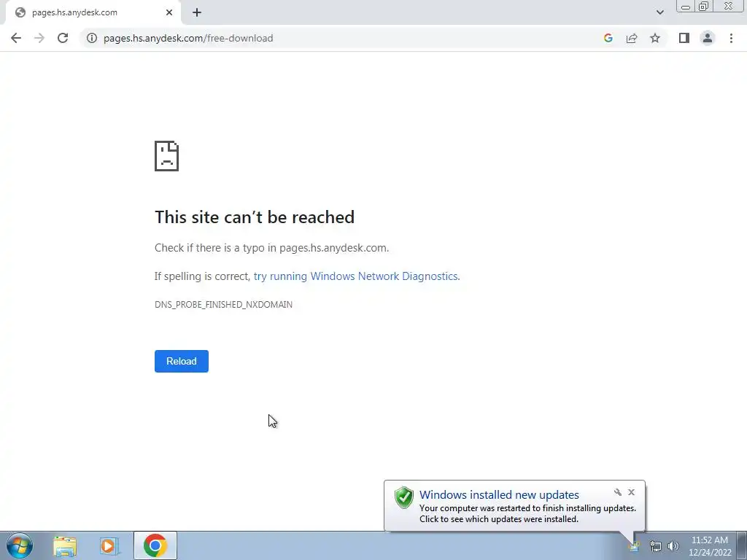Reload page with toolbar refresh icon
This screenshot has height=560, width=747.
tap(63, 38)
